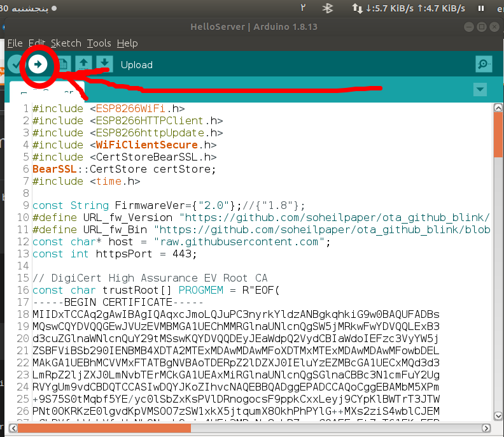Viewport: 504px width, 437px height.
Task: Click certificate line starting ZSBFViBSb290
Action: 236,350
